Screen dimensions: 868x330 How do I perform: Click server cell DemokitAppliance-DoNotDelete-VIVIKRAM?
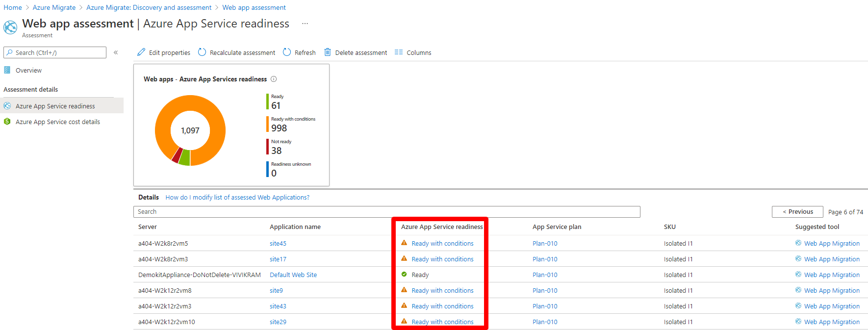click(x=200, y=275)
